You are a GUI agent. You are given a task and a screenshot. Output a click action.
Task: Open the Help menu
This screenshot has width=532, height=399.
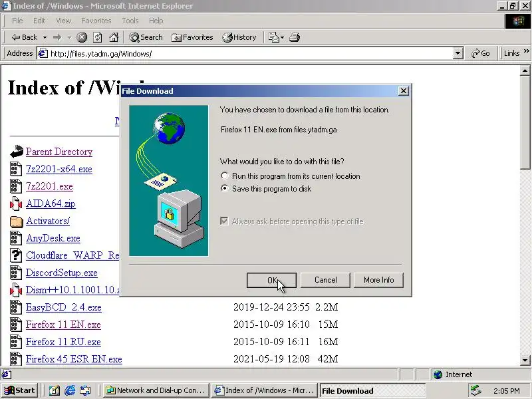[156, 21]
